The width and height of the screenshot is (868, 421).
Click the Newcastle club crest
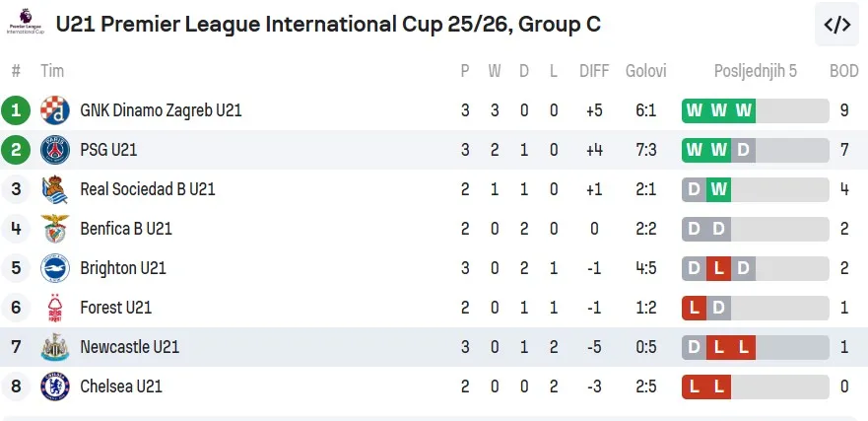[55, 347]
